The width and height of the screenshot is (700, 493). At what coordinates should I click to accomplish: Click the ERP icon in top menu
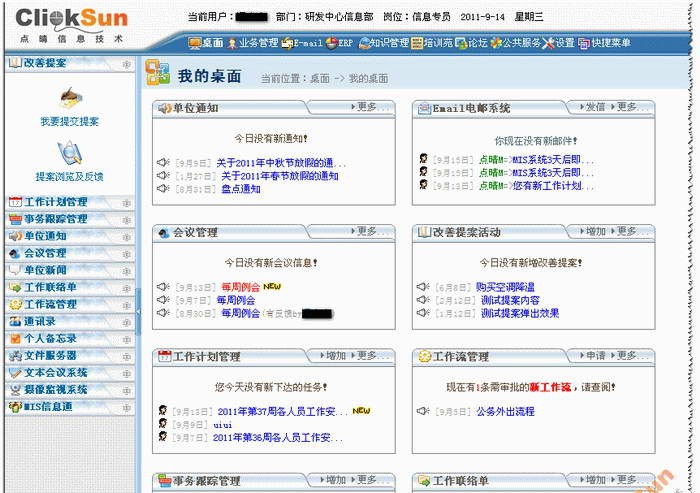click(331, 43)
